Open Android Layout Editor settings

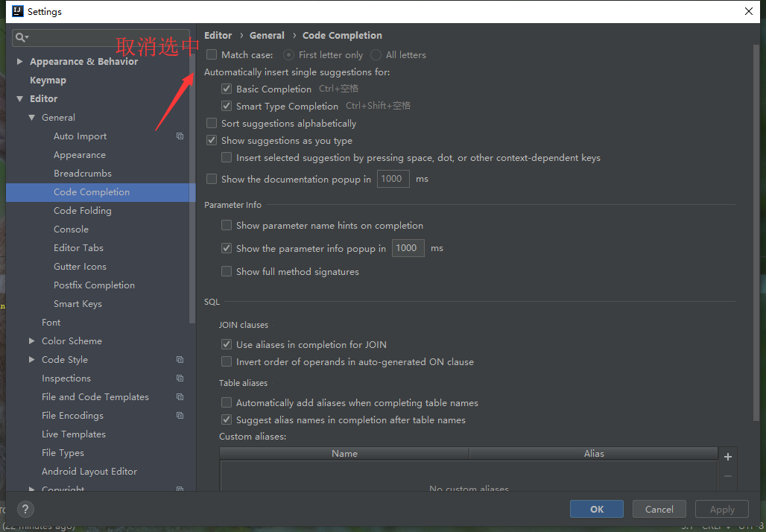click(89, 472)
